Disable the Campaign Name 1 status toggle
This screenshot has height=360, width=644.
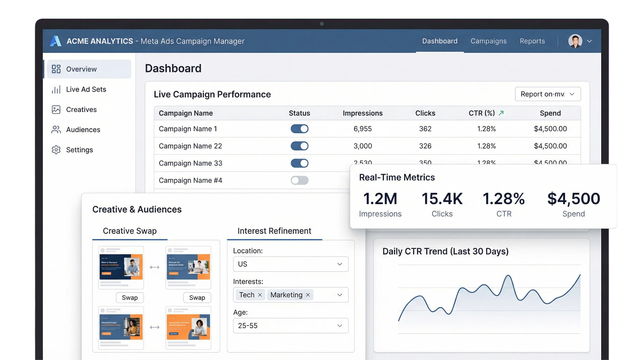(x=300, y=129)
